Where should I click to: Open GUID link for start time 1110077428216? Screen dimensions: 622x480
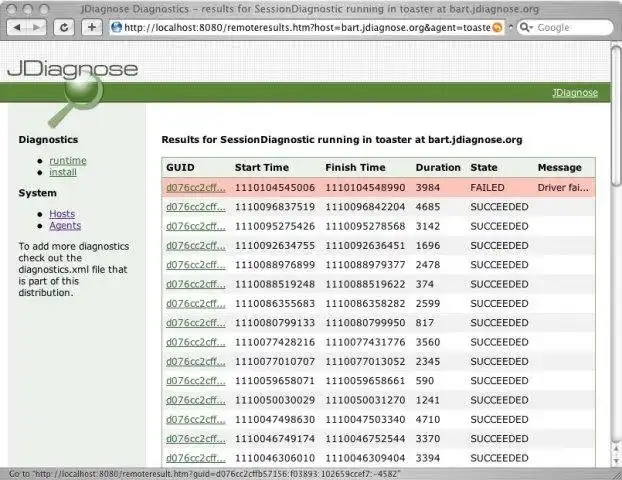[x=196, y=342]
